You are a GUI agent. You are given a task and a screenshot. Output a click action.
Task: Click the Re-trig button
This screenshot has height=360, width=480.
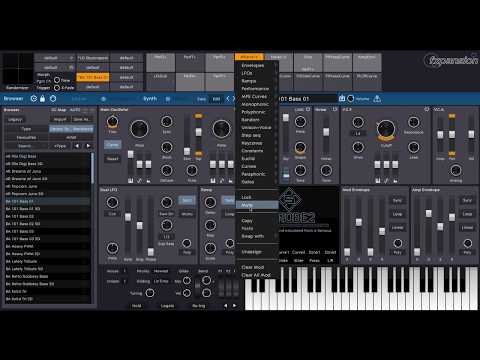click(199, 306)
